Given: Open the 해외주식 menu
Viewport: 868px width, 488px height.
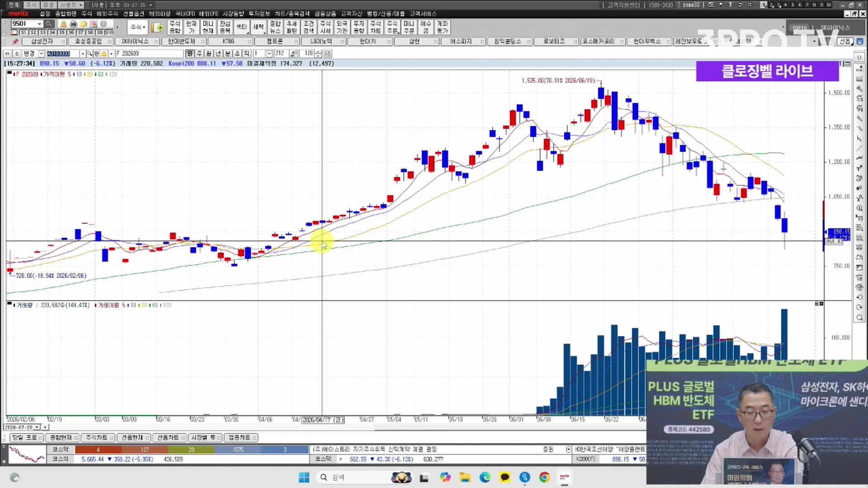Looking at the screenshot, I should [107, 14].
